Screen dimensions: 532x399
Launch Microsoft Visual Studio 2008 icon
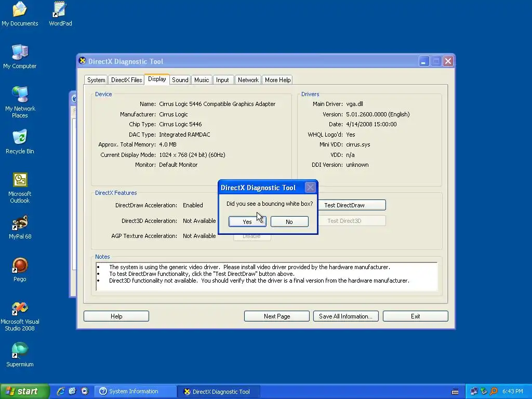20,316
